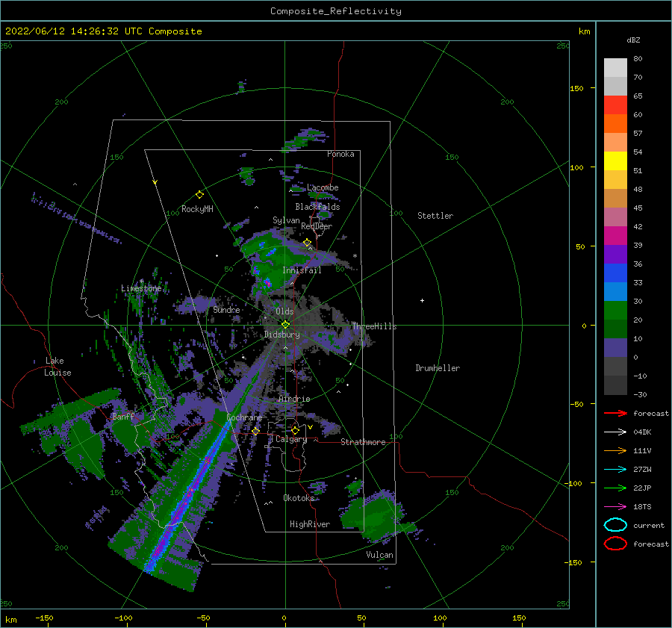Click the dBZ legend heading
Image resolution: width=672 pixels, height=628 pixels.
pos(633,40)
